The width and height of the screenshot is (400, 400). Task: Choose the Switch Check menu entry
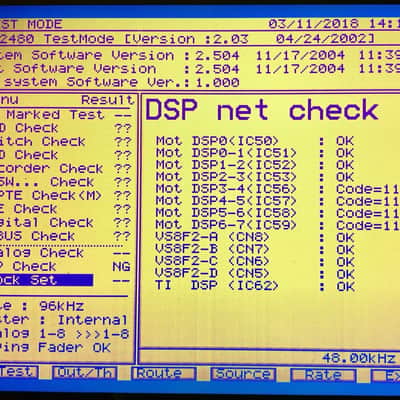tap(66, 142)
